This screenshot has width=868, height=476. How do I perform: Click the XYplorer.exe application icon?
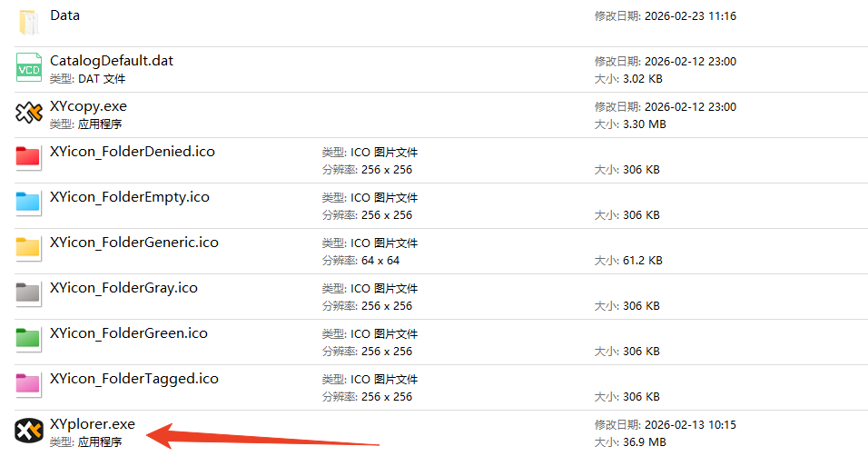pos(29,431)
